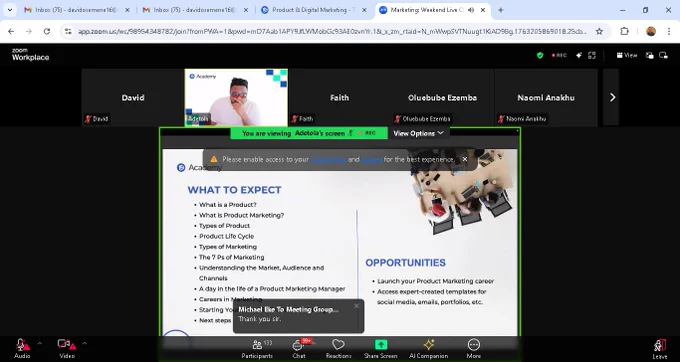
Task: Click the REC recording indicator in top bar
Action: [x=559, y=55]
